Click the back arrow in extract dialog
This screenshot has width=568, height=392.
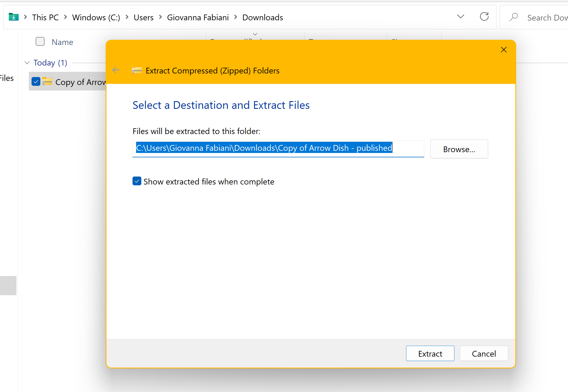tap(116, 70)
